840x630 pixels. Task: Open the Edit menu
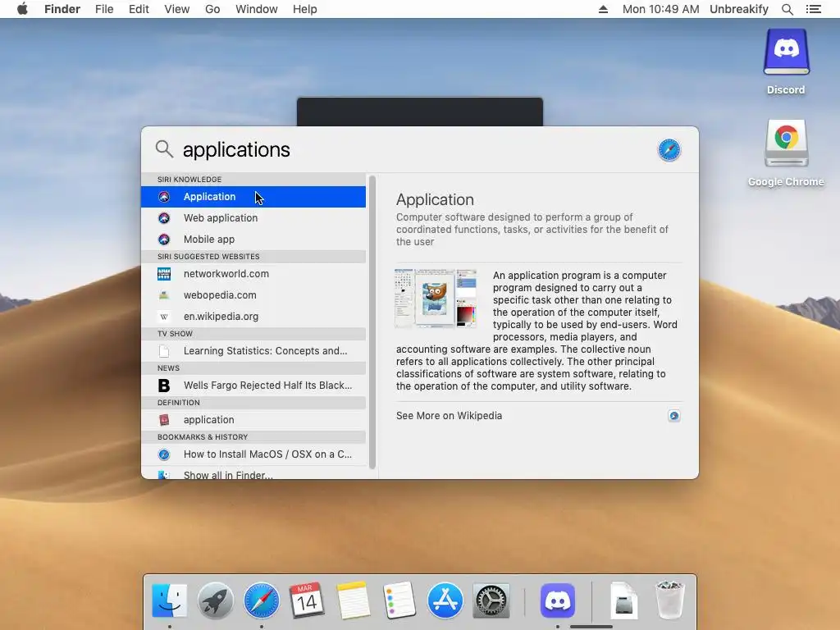pos(139,9)
